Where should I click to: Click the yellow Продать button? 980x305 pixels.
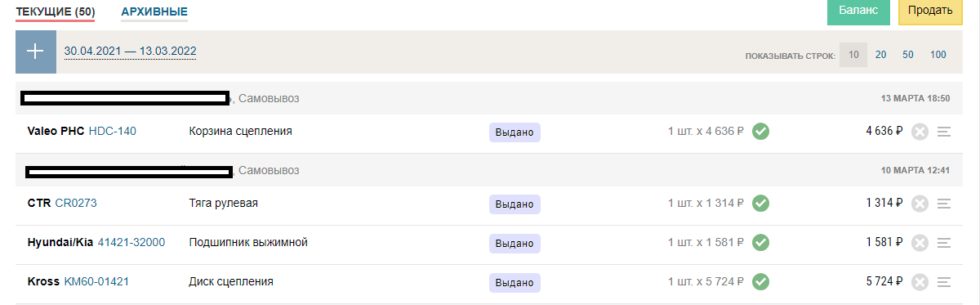[930, 11]
